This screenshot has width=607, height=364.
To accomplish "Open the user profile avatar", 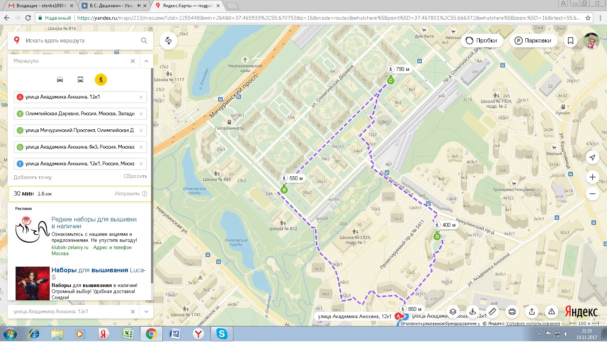I will [591, 41].
